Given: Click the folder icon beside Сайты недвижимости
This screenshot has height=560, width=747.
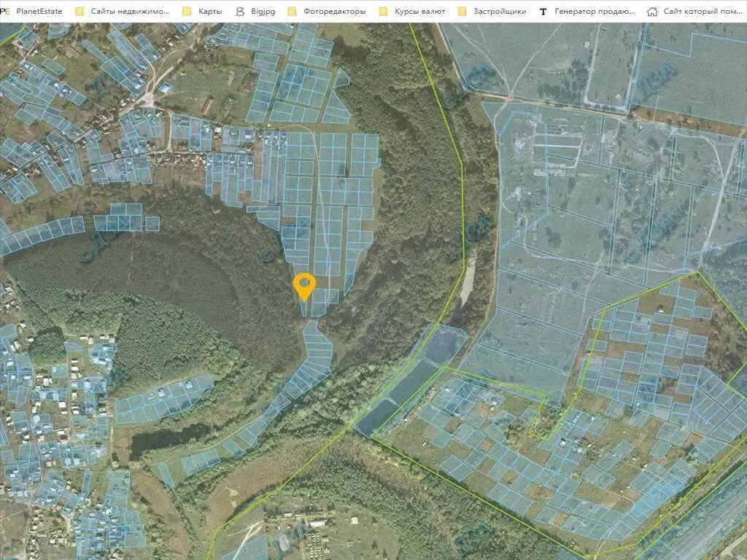Looking at the screenshot, I should pos(80,12).
